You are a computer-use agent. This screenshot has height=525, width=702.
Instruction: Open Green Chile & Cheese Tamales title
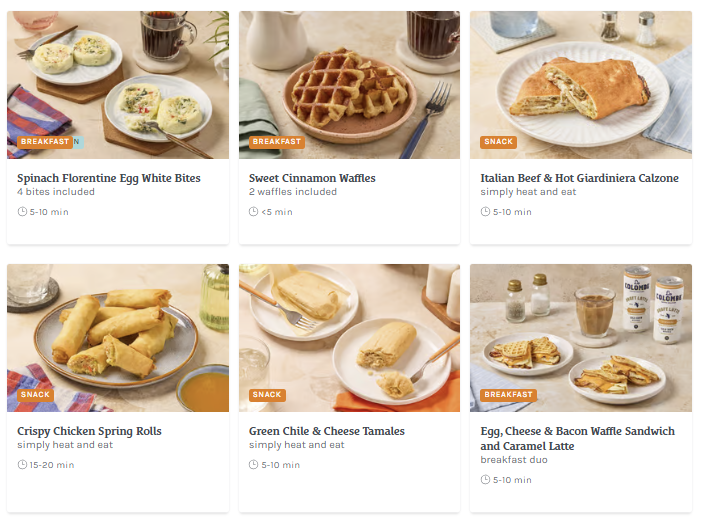327,431
